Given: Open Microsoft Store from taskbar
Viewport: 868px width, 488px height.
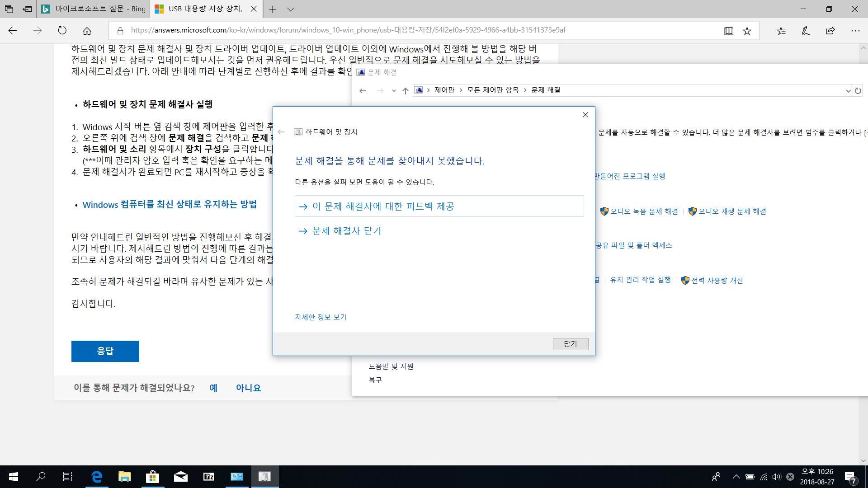Looking at the screenshot, I should pyautogui.click(x=152, y=477).
